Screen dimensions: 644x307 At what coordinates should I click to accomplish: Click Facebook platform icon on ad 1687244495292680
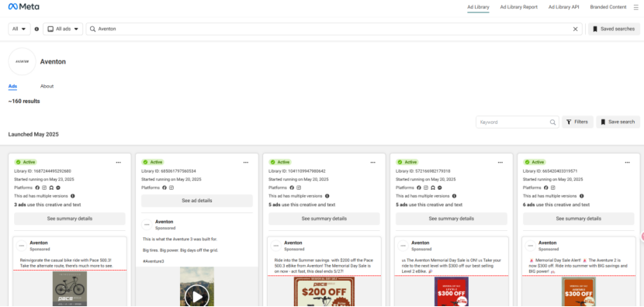[37, 188]
